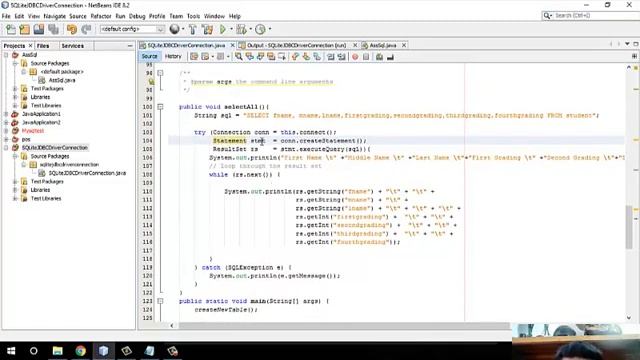Open the default config combo box
The height and width of the screenshot is (360, 640).
point(132,29)
